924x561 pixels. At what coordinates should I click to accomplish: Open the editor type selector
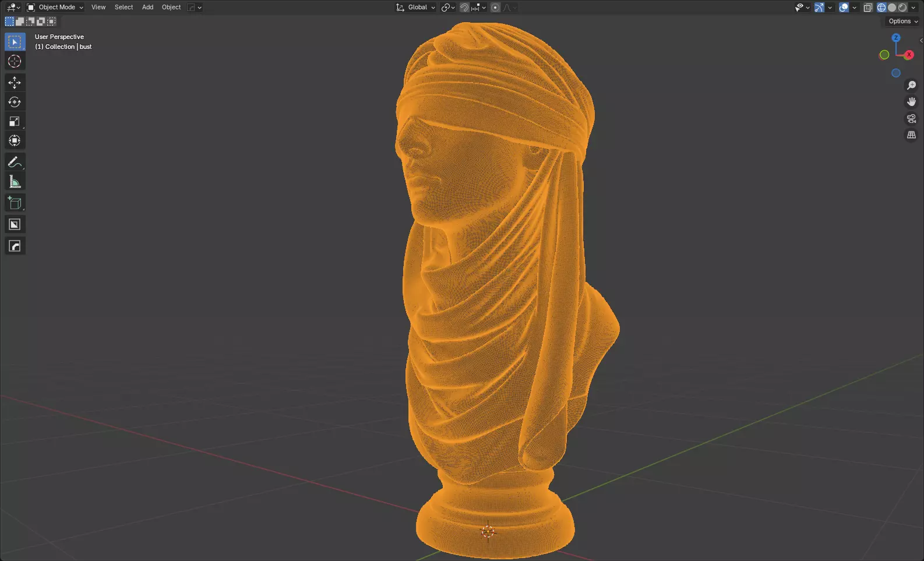pos(13,8)
